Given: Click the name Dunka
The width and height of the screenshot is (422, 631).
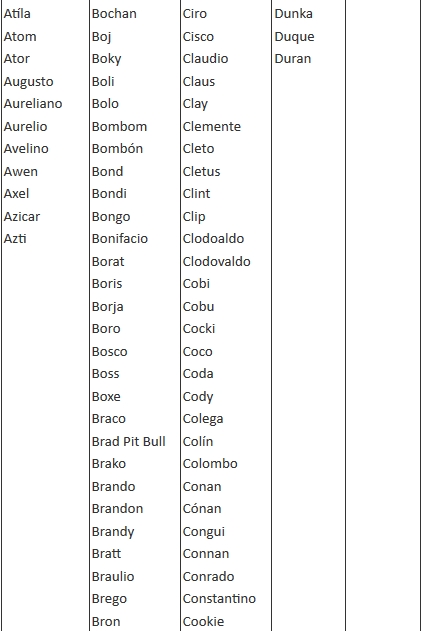Looking at the screenshot, I should pyautogui.click(x=294, y=14).
